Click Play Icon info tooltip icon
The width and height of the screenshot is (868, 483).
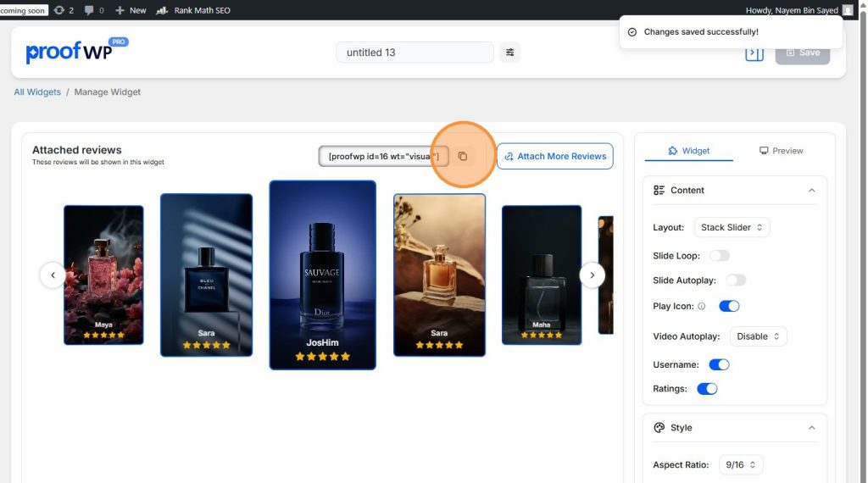click(701, 306)
